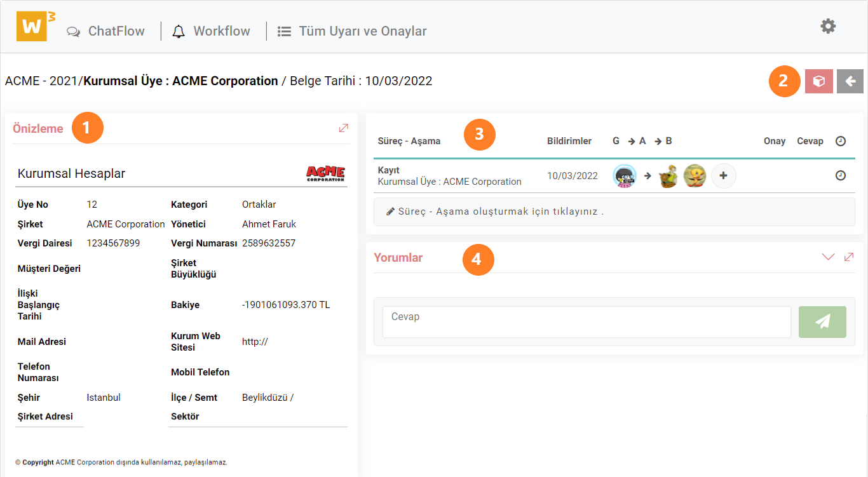Click the 'Mail Adresi' field label
The image size is (868, 477).
click(42, 342)
